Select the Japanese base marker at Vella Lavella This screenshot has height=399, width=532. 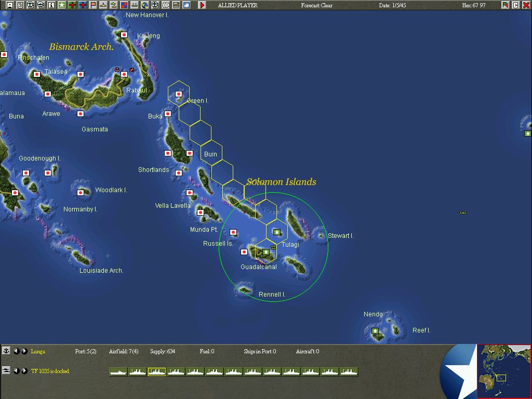(x=190, y=193)
